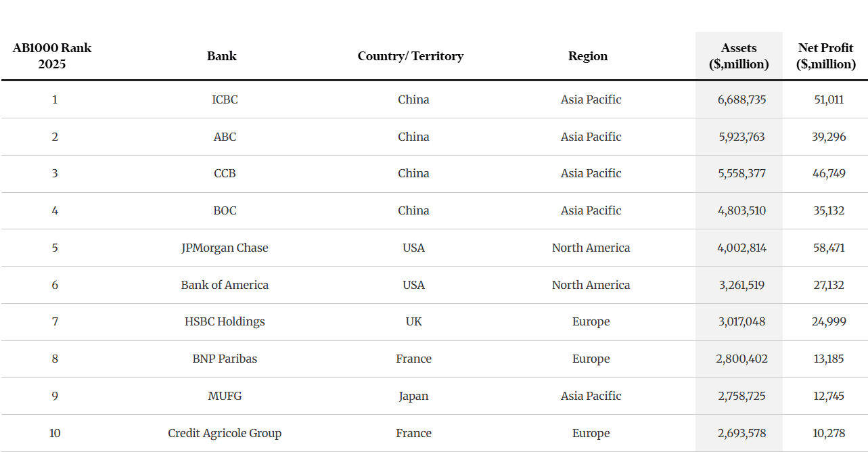Click the Japan country cell
This screenshot has height=452, width=868.
point(413,396)
